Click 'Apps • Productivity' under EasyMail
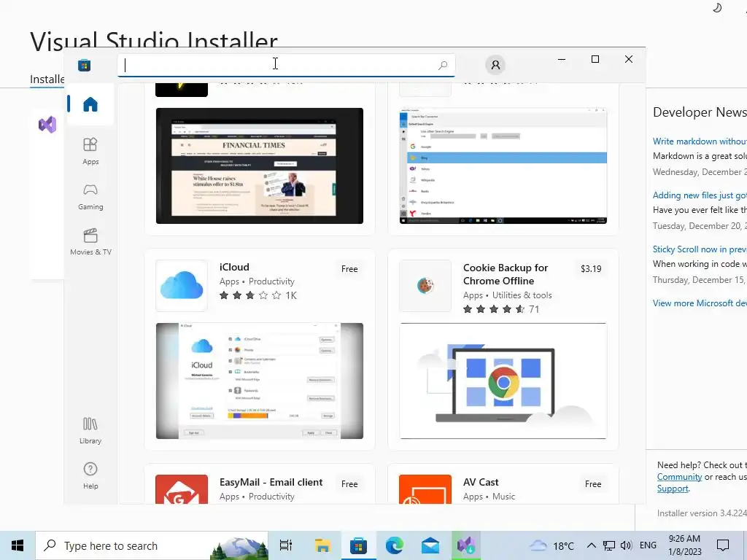This screenshot has width=747, height=560. [x=257, y=497]
